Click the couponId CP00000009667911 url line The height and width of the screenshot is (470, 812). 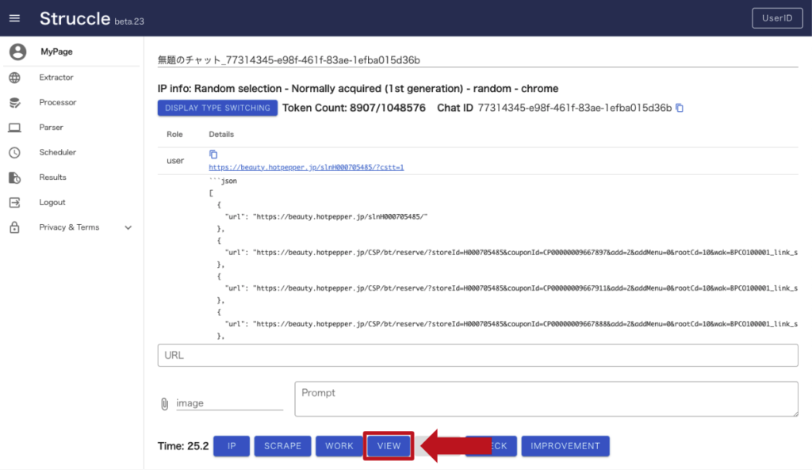coord(511,288)
